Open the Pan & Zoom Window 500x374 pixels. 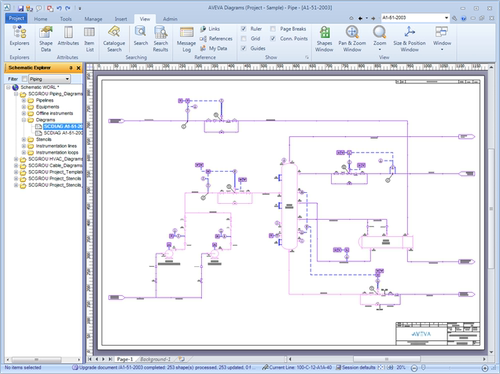(352, 39)
